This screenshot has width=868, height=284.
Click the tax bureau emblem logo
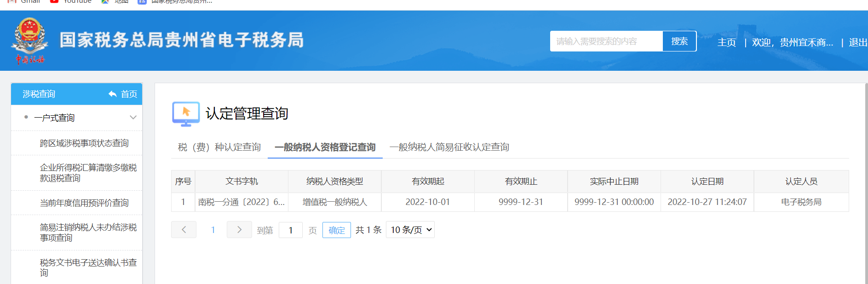(x=29, y=40)
